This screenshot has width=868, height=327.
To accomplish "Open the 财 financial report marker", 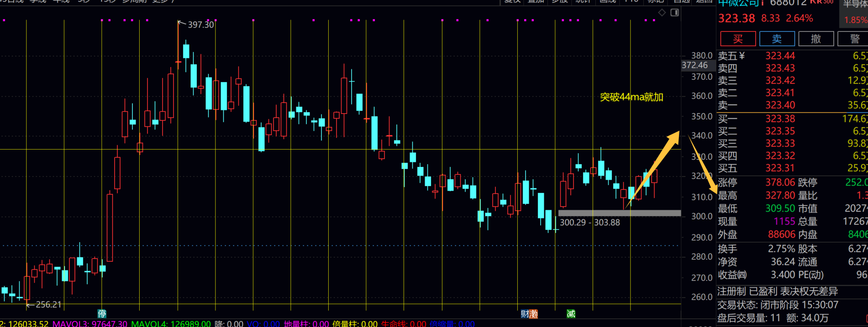I will (x=525, y=314).
